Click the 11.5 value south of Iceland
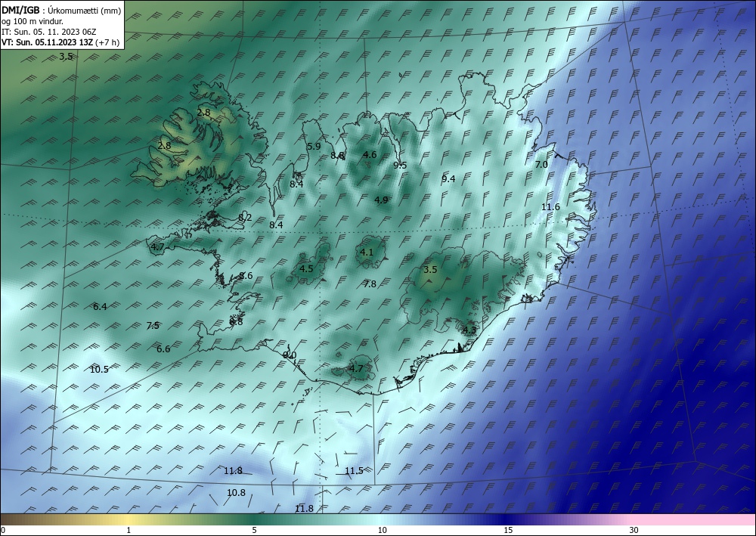 (x=354, y=471)
